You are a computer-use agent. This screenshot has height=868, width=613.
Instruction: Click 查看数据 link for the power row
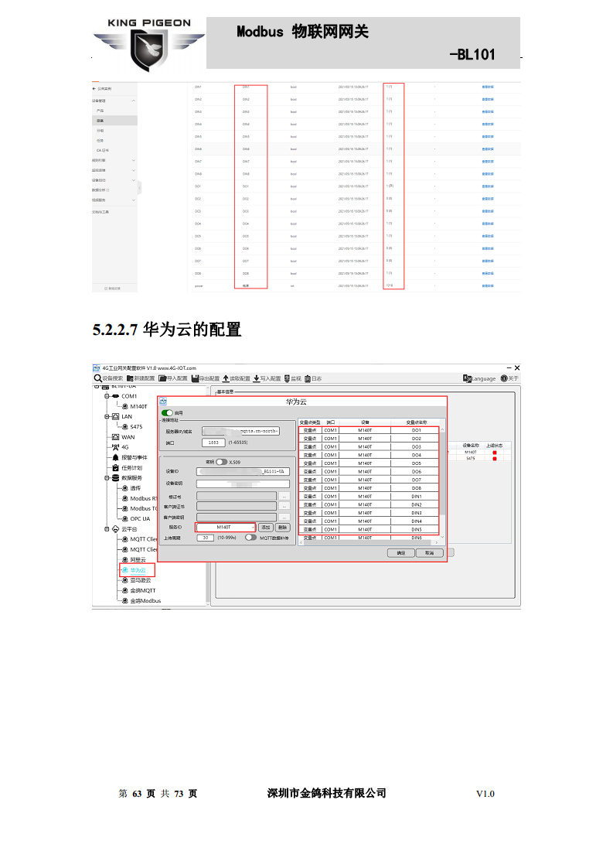pyautogui.click(x=488, y=285)
